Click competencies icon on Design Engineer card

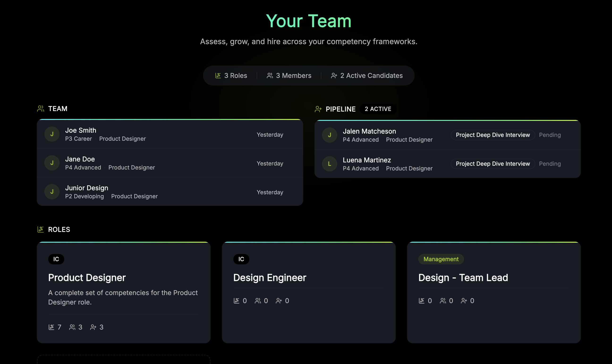[236, 301]
